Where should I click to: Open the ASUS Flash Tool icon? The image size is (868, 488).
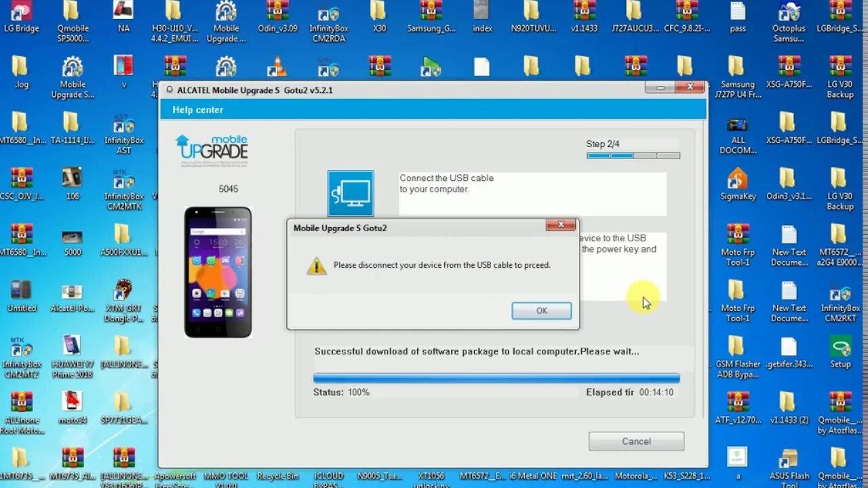(x=789, y=468)
